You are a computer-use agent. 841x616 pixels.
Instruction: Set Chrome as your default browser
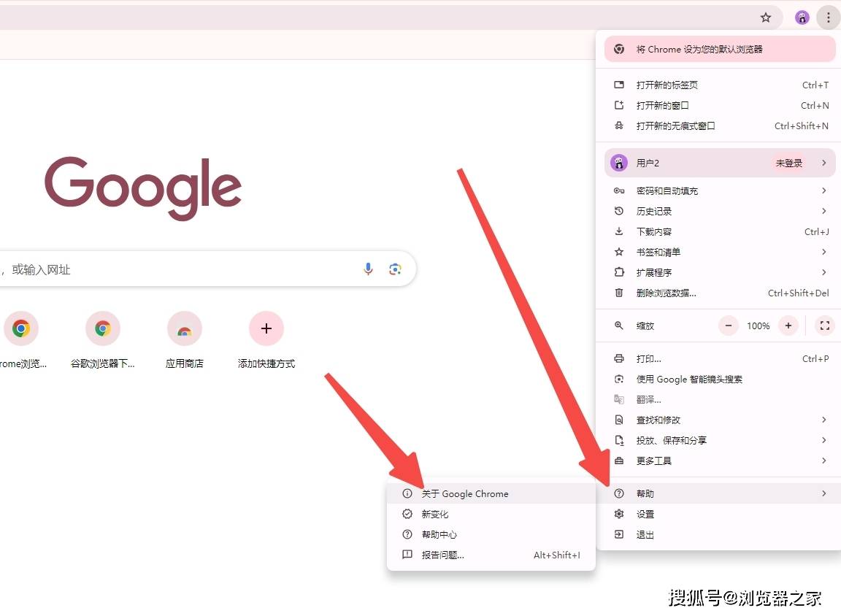point(720,50)
